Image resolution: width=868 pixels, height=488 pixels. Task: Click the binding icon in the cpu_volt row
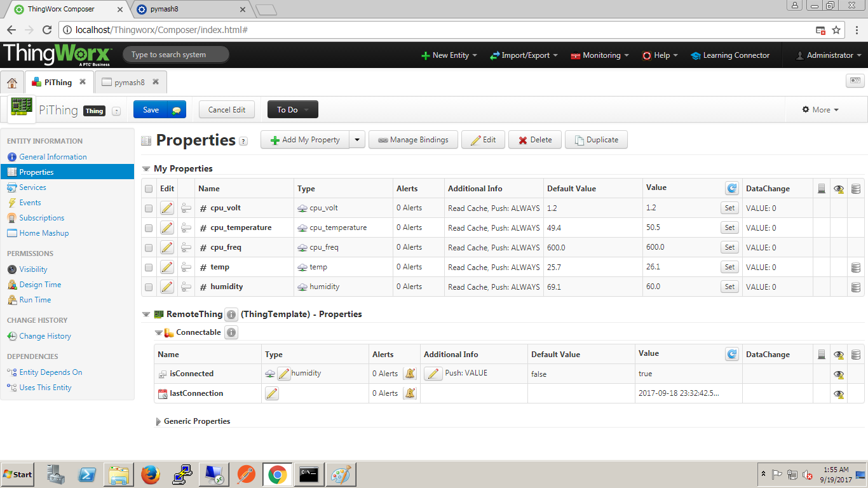(186, 208)
